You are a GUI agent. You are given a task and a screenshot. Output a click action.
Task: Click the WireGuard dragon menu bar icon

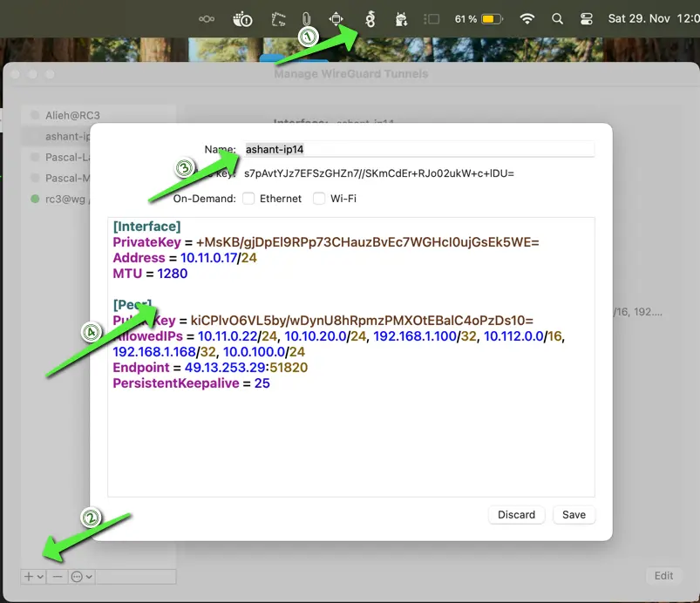coord(369,18)
